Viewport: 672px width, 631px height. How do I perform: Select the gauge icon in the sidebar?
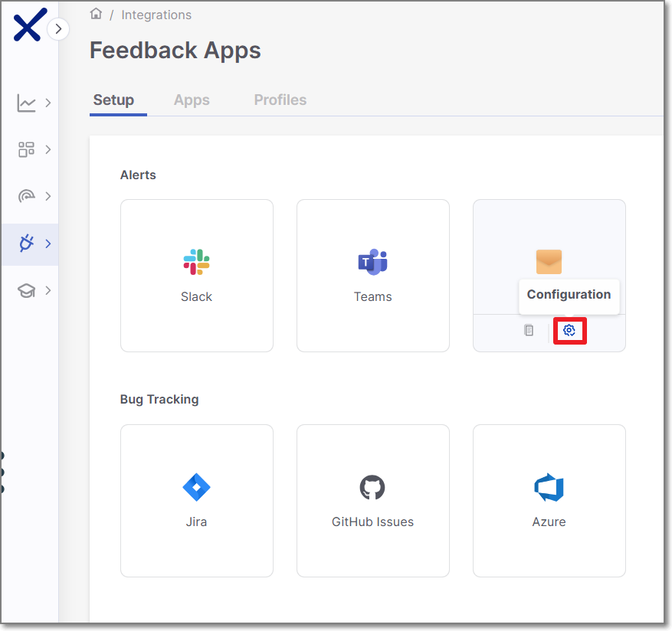point(27,196)
